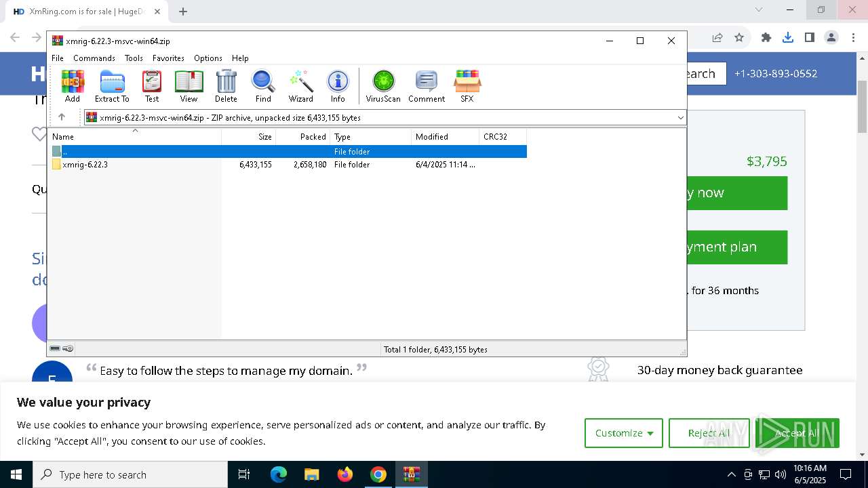
Task: Show hidden system tray icons
Action: (731, 474)
